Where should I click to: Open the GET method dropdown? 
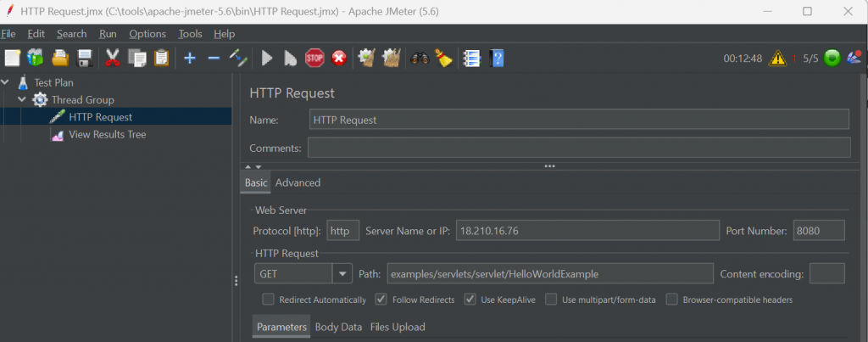(342, 273)
